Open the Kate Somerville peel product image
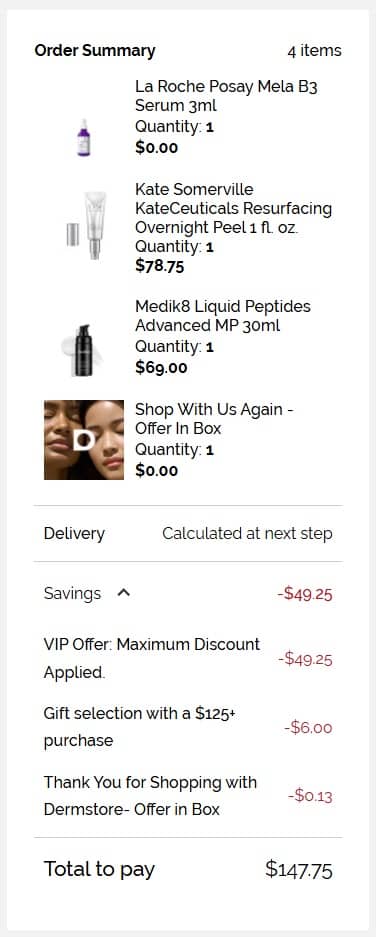Viewport: 377px width, 937px height. coord(86,225)
